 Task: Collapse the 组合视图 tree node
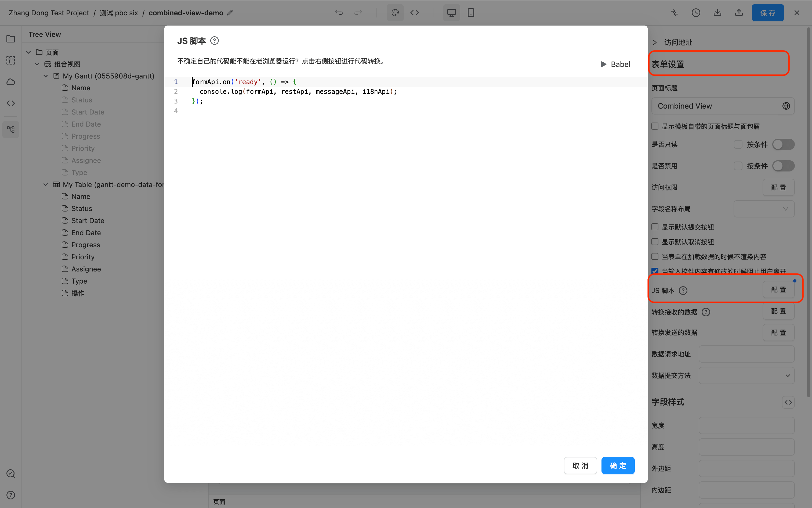[37, 64]
